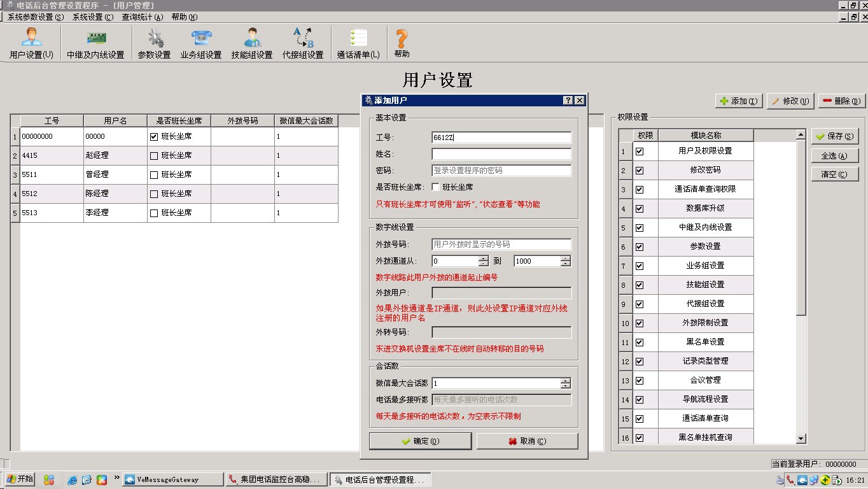Launch Internet Explorer quick launch icon
Image resolution: width=868 pixels, height=489 pixels.
click(x=73, y=480)
